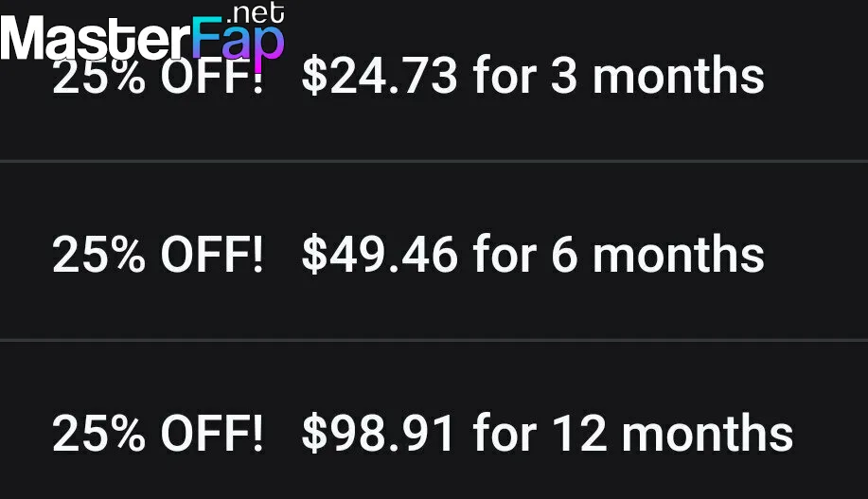
Task: Click the word "months" in the $49.46 row
Action: click(x=678, y=255)
